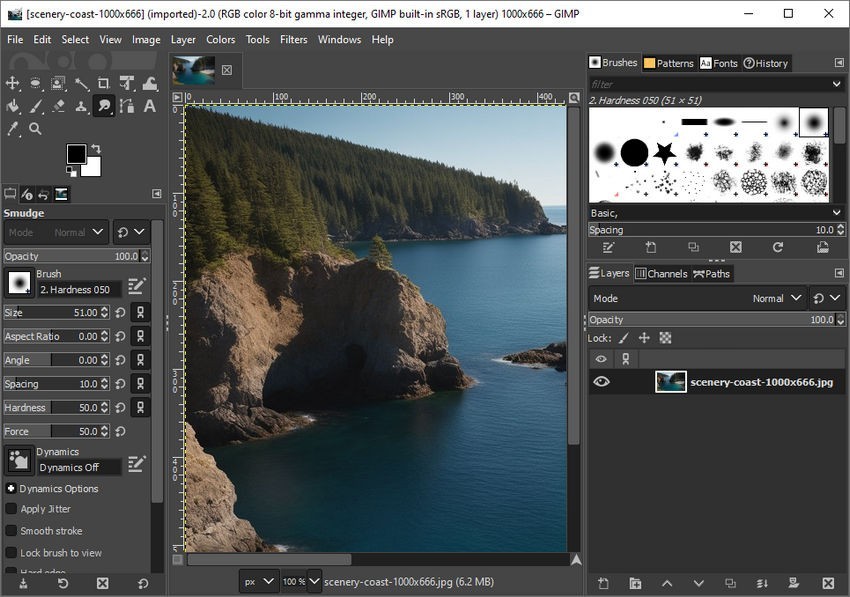Open the Layers Mode Normal dropdown
This screenshot has height=597, width=850.
click(x=696, y=299)
